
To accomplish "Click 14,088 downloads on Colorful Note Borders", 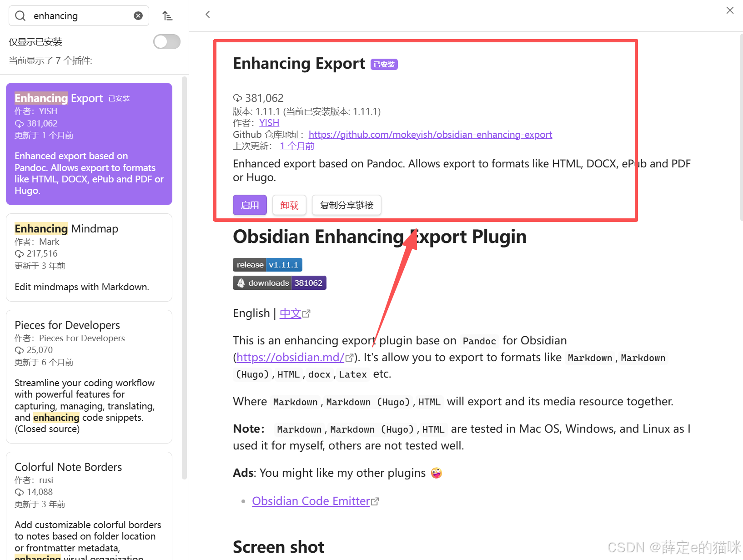I will [x=40, y=492].
